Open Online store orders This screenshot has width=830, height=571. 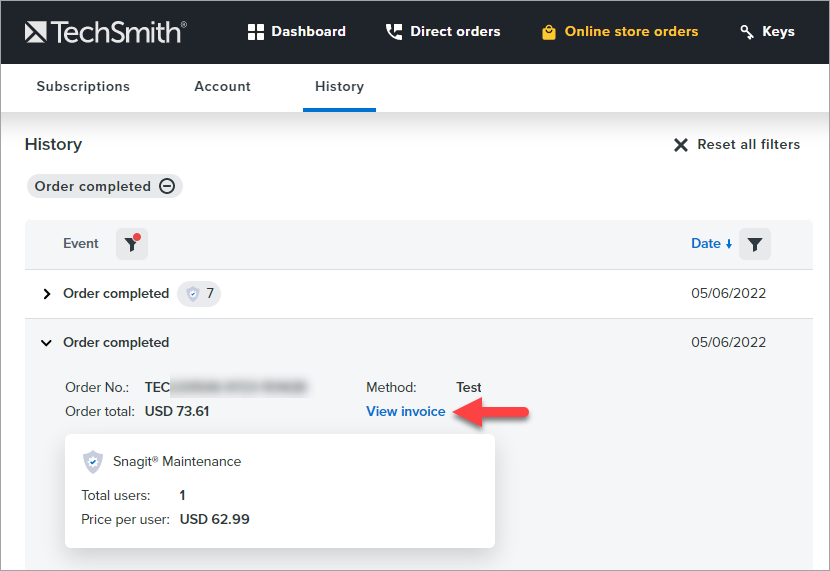pos(619,32)
